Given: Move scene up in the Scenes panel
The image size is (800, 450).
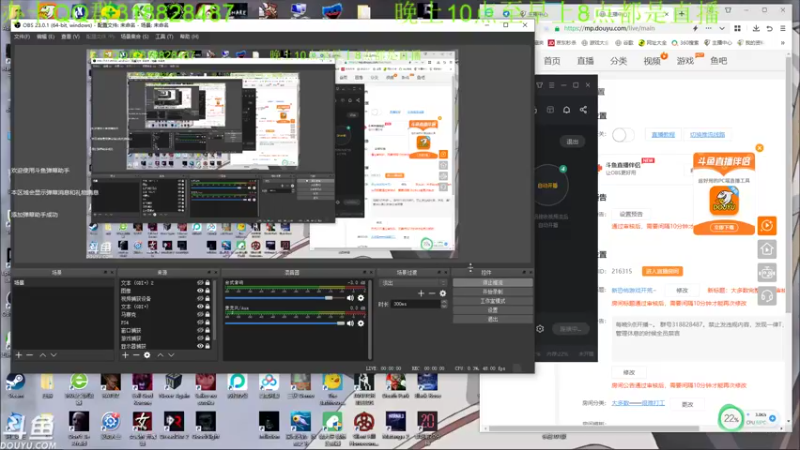Looking at the screenshot, I should (x=43, y=355).
